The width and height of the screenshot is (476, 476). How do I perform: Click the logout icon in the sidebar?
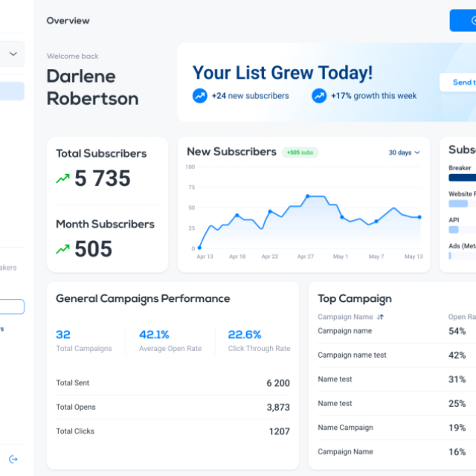[x=13, y=460]
